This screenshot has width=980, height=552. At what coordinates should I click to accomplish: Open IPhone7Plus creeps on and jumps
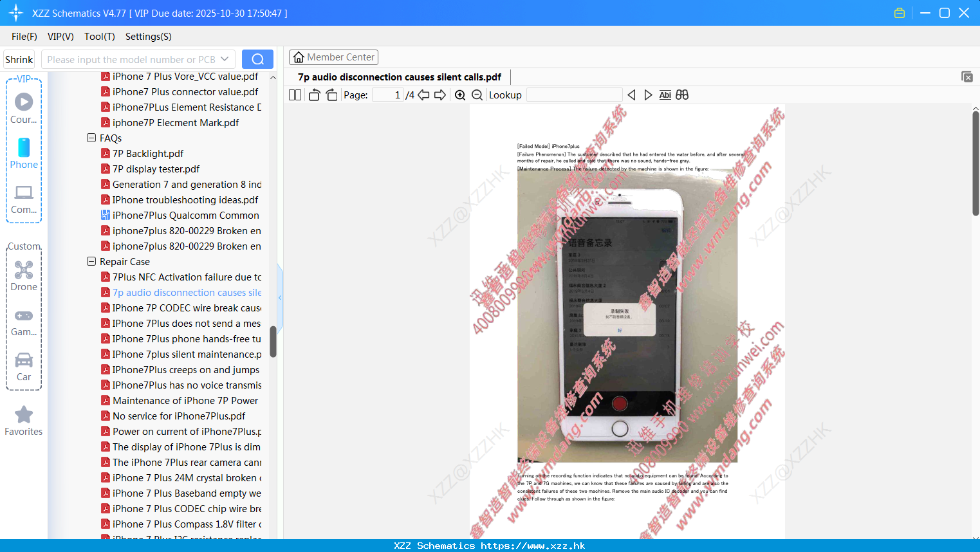[186, 370]
